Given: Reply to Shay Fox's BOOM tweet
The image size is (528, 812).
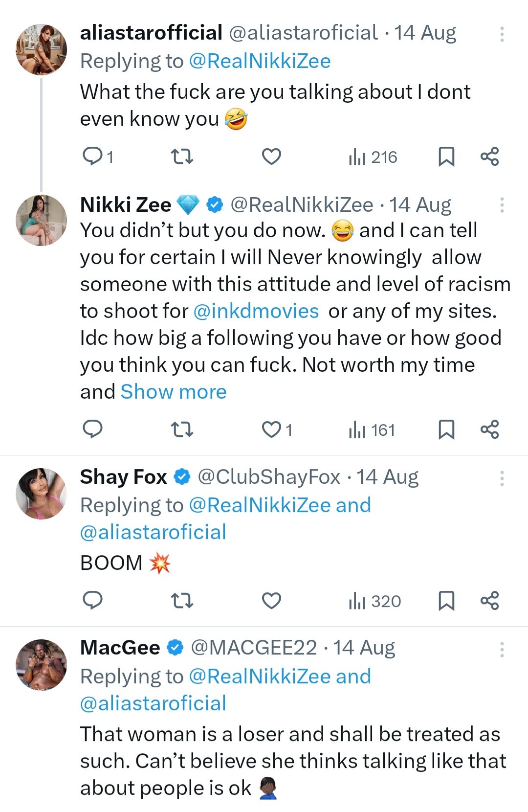Looking at the screenshot, I should (92, 600).
